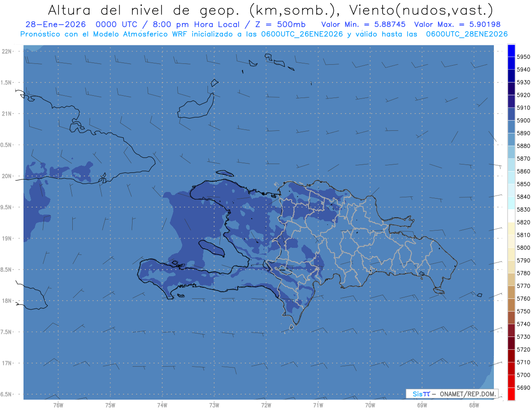
Task: Click the '73W' longitude label
Action: click(214, 405)
